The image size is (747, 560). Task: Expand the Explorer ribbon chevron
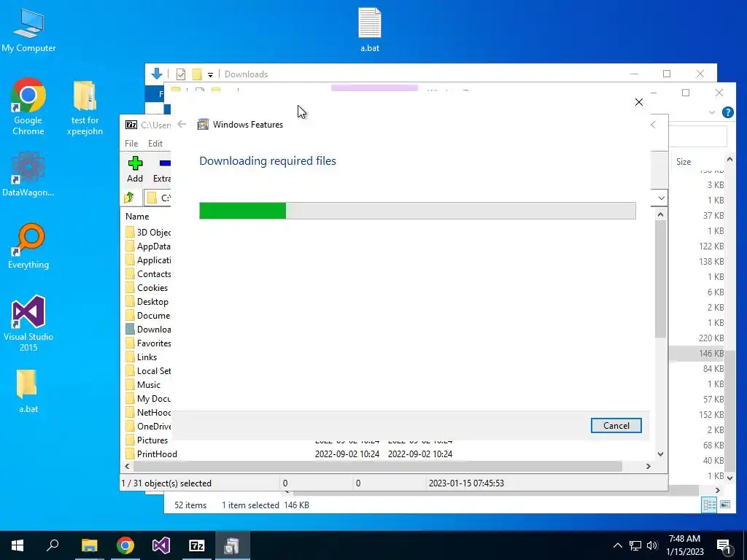click(712, 112)
